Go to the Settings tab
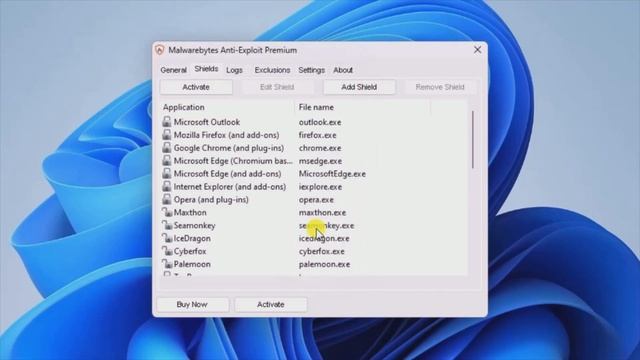640x360 pixels. [311, 70]
